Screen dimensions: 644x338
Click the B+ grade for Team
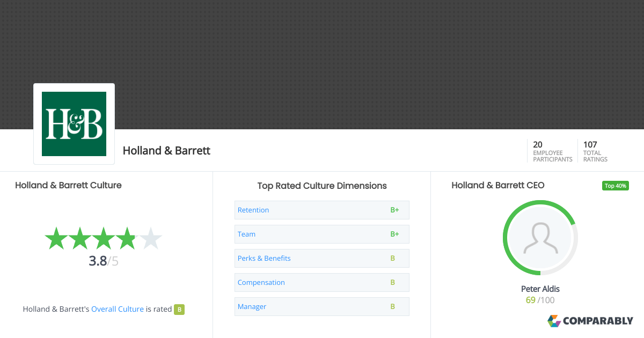(394, 234)
